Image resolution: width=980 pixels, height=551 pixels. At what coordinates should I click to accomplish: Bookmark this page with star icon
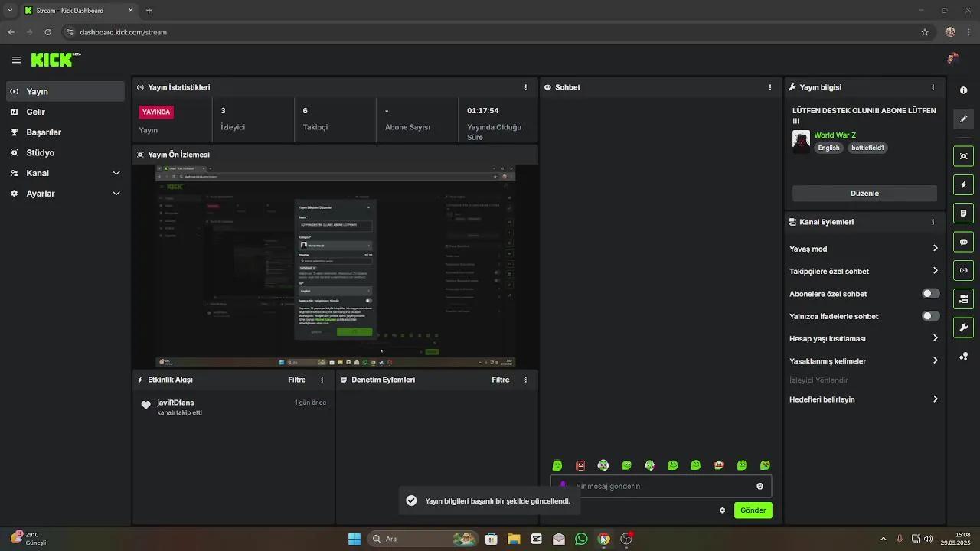point(925,32)
